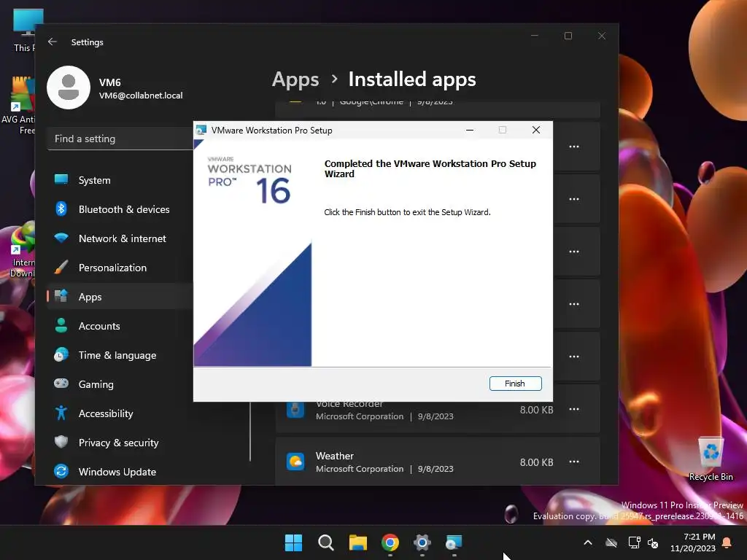Select the AVG Antivirus desktop shortcut
The image size is (747, 560).
18,105
